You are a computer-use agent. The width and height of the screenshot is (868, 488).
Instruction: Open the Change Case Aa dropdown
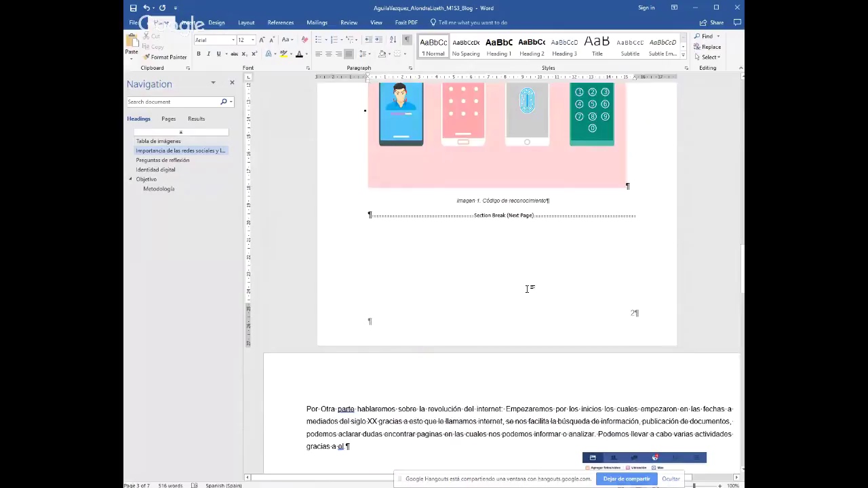click(x=287, y=40)
